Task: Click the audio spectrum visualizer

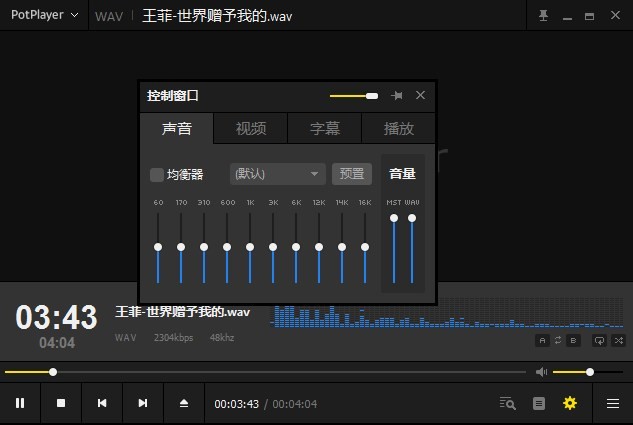Action: click(x=447, y=315)
